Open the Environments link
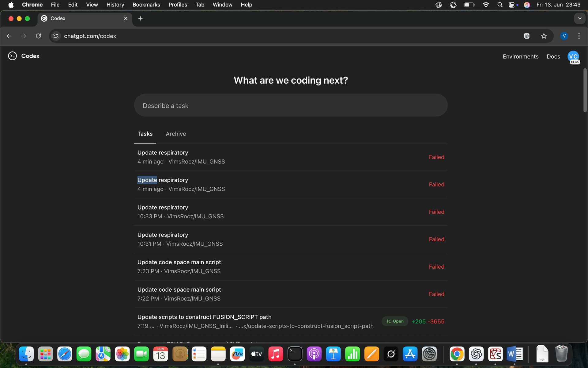 520,56
